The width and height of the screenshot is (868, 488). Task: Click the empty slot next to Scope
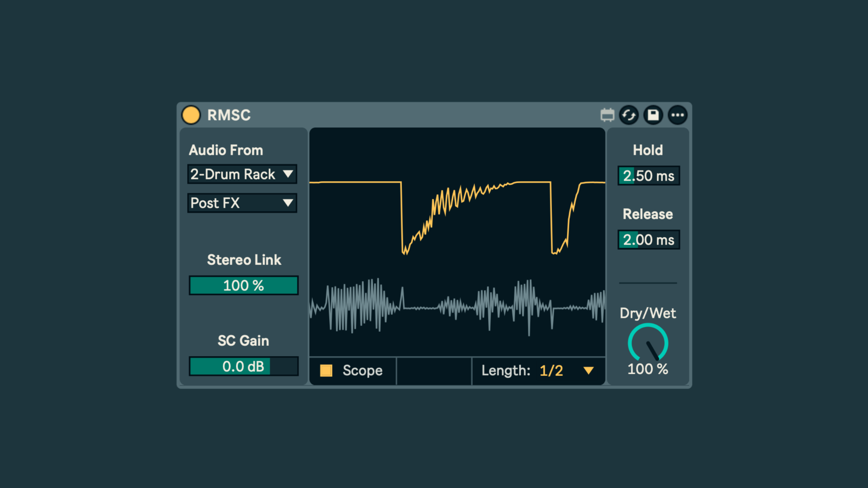click(434, 371)
